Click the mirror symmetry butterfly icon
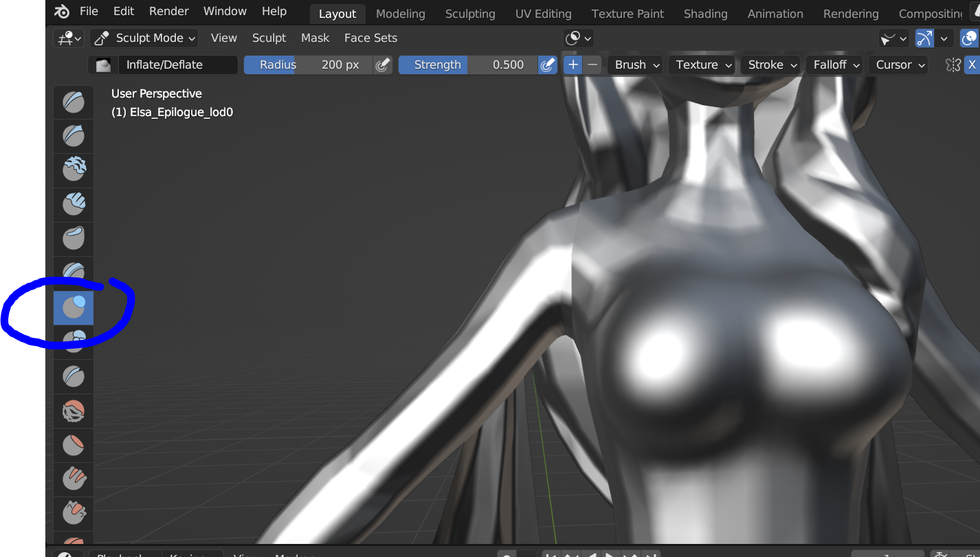The image size is (980, 557). (x=953, y=65)
